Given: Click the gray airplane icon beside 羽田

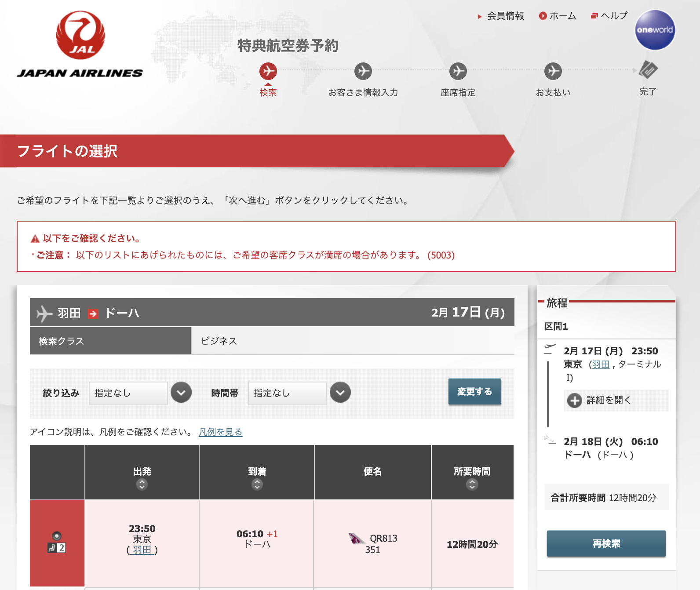Looking at the screenshot, I should pos(44,313).
